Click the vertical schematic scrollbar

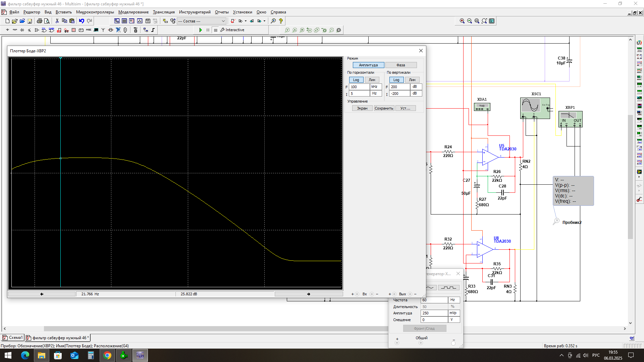pos(630,177)
